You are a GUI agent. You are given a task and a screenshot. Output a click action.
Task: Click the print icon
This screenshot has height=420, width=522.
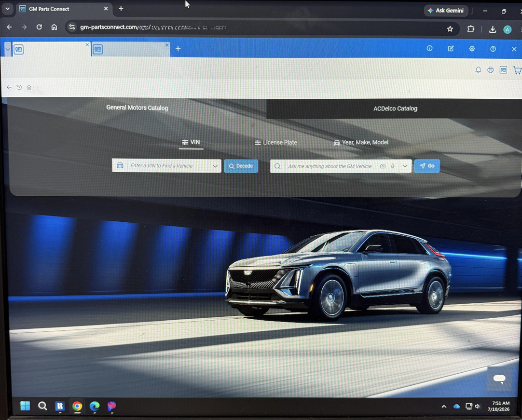[x=490, y=70]
